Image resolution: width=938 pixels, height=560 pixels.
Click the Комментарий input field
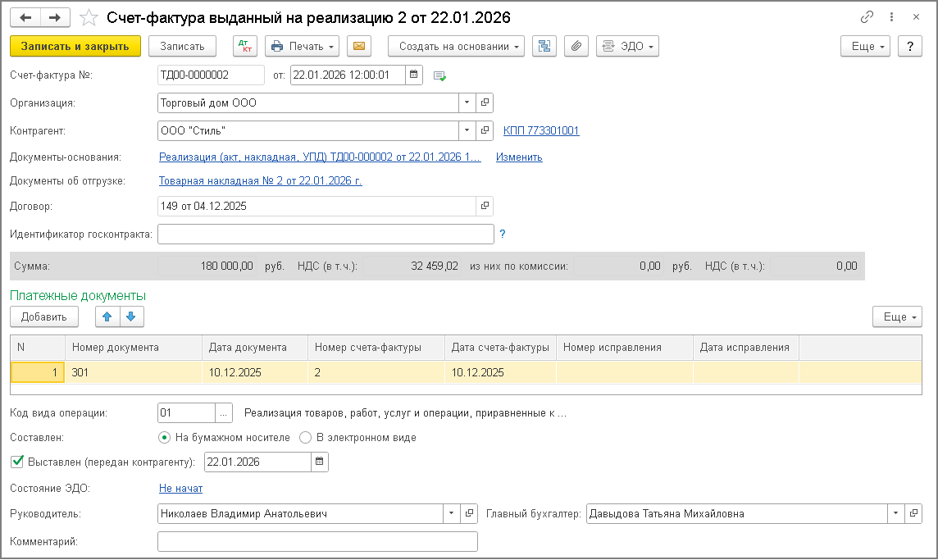click(x=316, y=542)
